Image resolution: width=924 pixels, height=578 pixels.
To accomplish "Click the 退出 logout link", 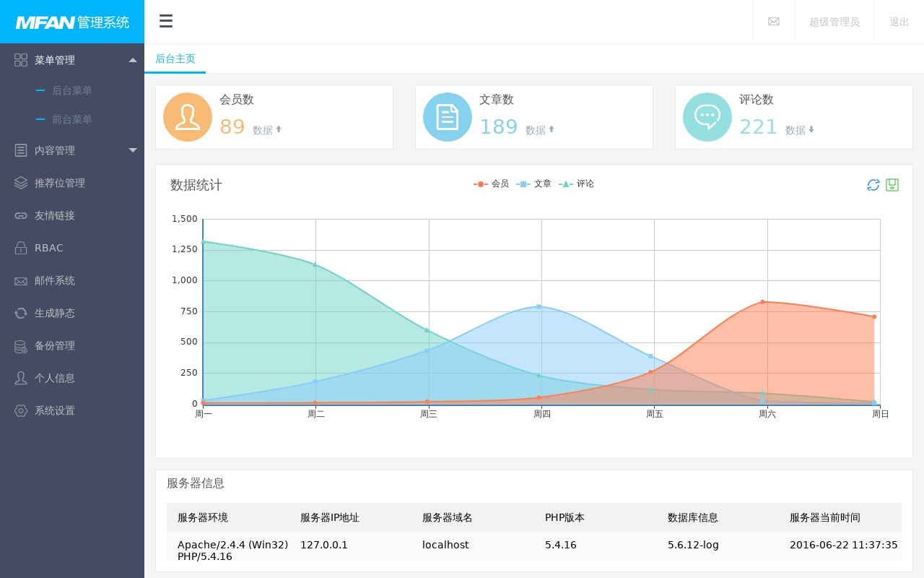I will click(899, 22).
